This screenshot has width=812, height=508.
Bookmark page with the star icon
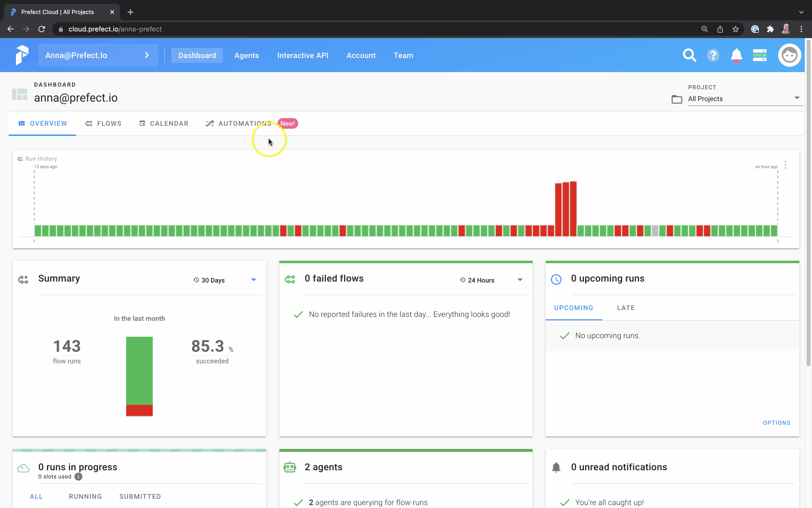pyautogui.click(x=736, y=29)
